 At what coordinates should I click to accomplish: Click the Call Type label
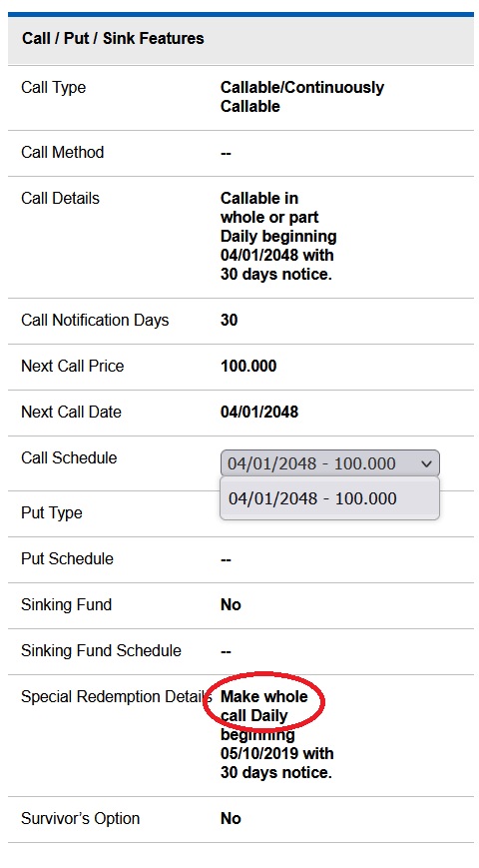pyautogui.click(x=54, y=88)
